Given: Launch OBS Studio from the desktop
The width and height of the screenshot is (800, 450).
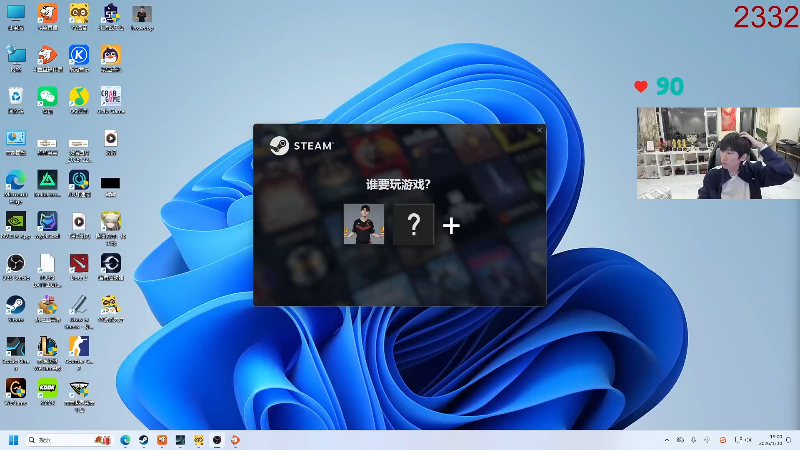Looking at the screenshot, I should 16,267.
